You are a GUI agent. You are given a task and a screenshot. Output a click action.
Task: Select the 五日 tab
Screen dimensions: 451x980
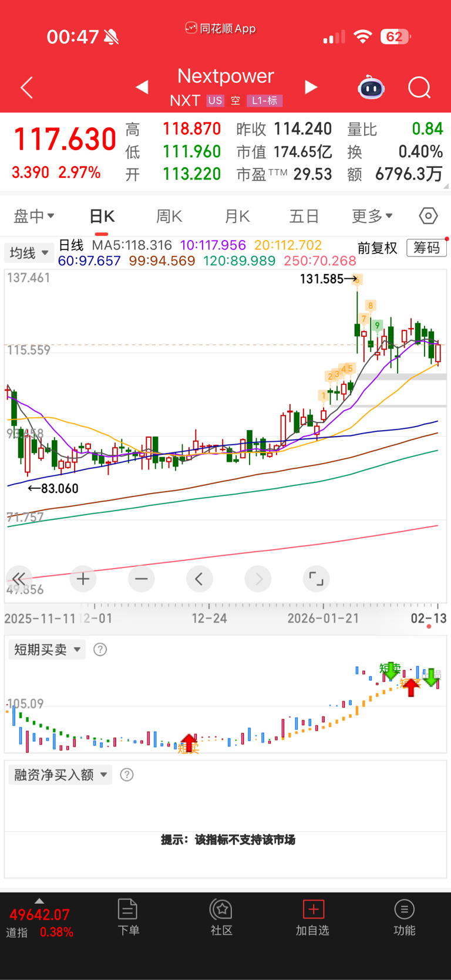point(304,217)
